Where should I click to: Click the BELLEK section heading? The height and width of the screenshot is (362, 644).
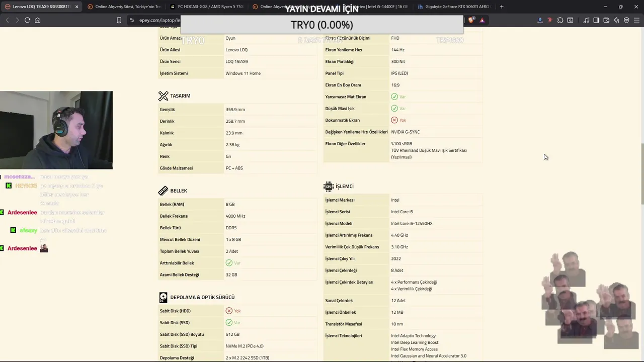pyautogui.click(x=179, y=191)
